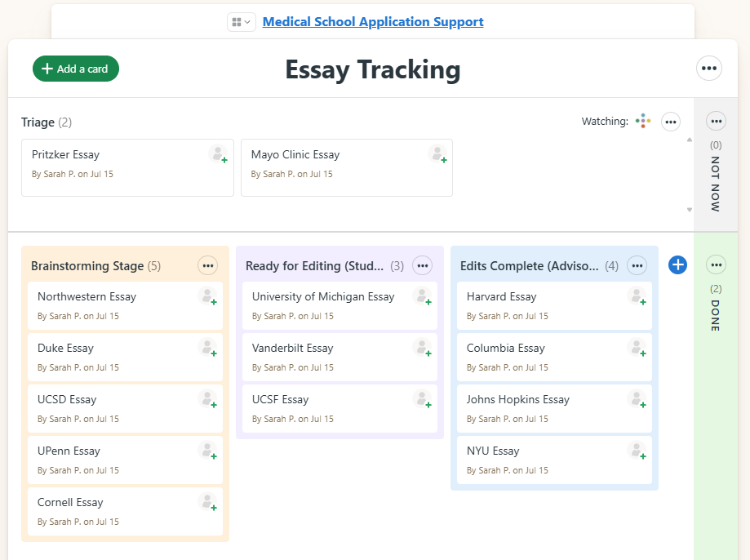
Task: Assign someone to UPenn Essay
Action: coord(207,451)
